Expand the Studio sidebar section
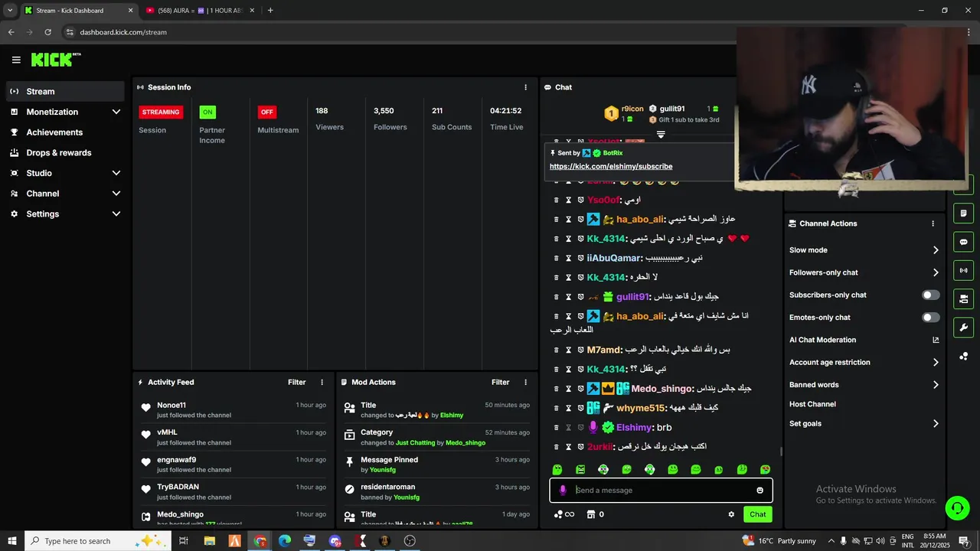The height and width of the screenshot is (551, 980). 116,173
